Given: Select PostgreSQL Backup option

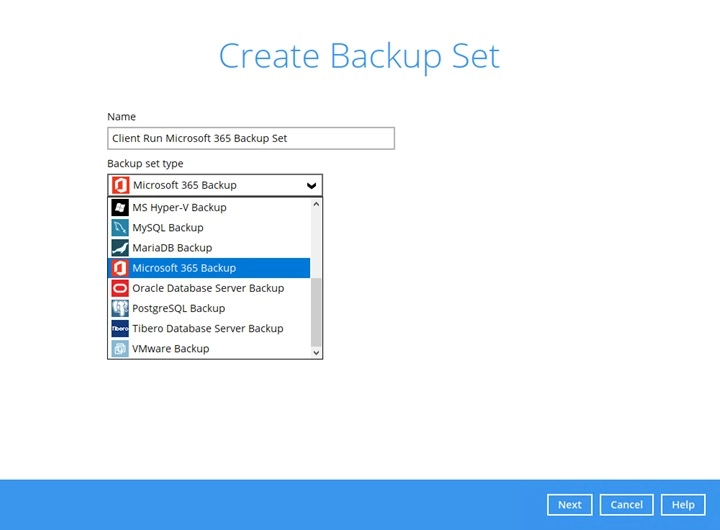Looking at the screenshot, I should [x=209, y=309].
